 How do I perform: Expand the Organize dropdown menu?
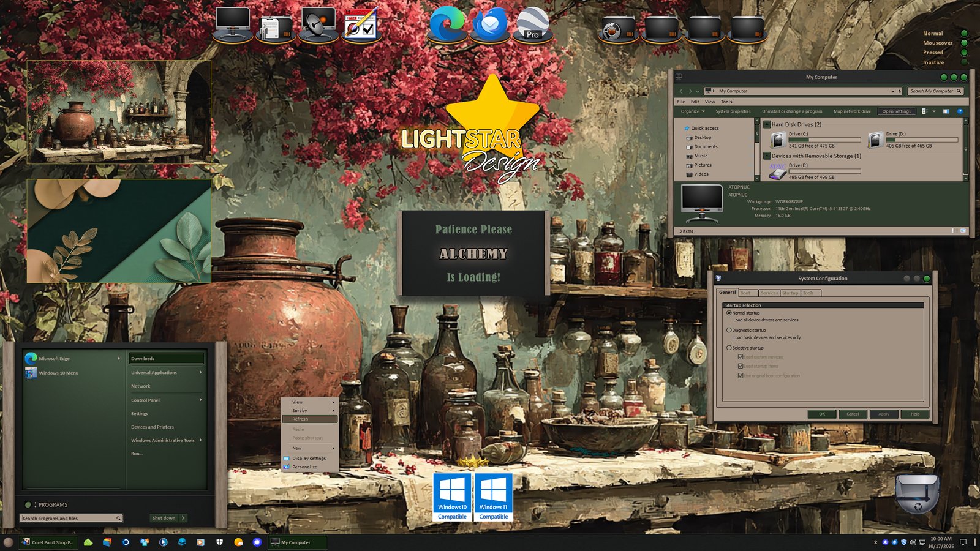click(693, 111)
